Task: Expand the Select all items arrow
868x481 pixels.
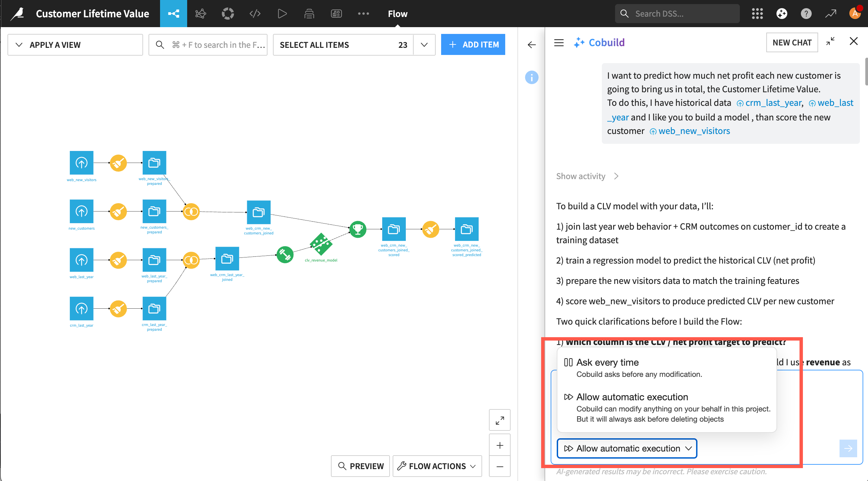Action: coord(424,45)
